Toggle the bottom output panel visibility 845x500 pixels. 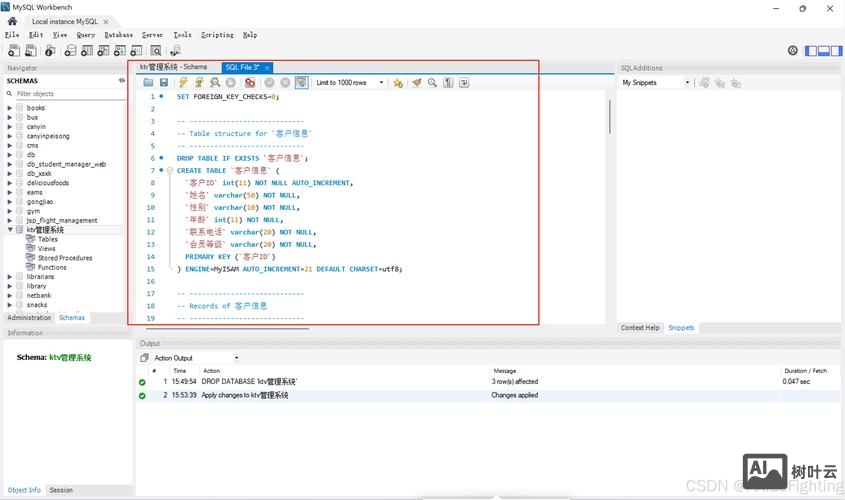pos(823,51)
